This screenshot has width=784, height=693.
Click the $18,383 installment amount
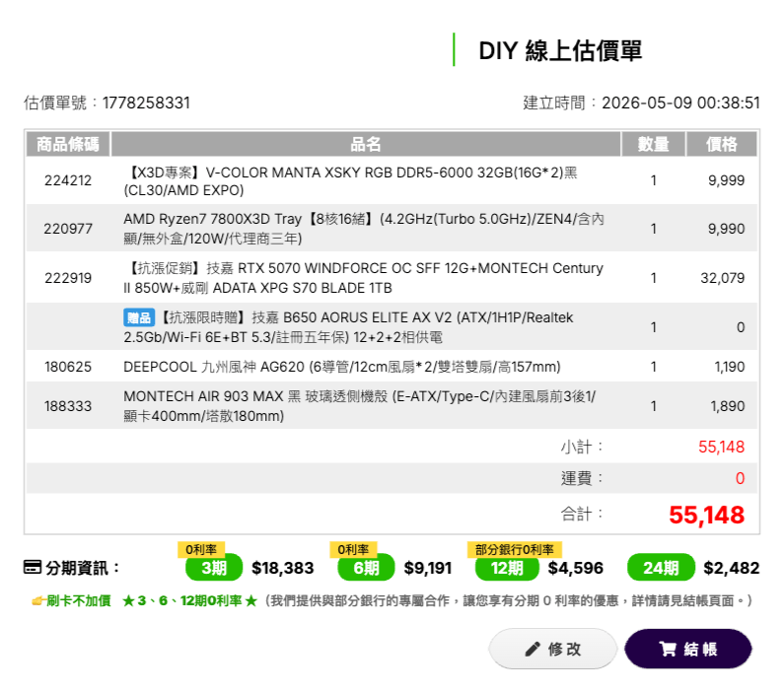(282, 568)
